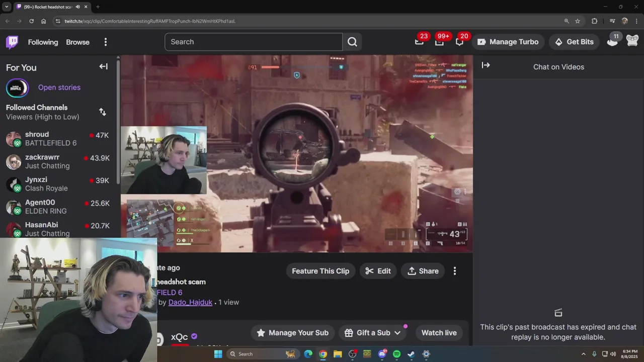Viewport: 644px width, 362px height.
Task: Click Manage Turbo button
Action: (x=508, y=42)
